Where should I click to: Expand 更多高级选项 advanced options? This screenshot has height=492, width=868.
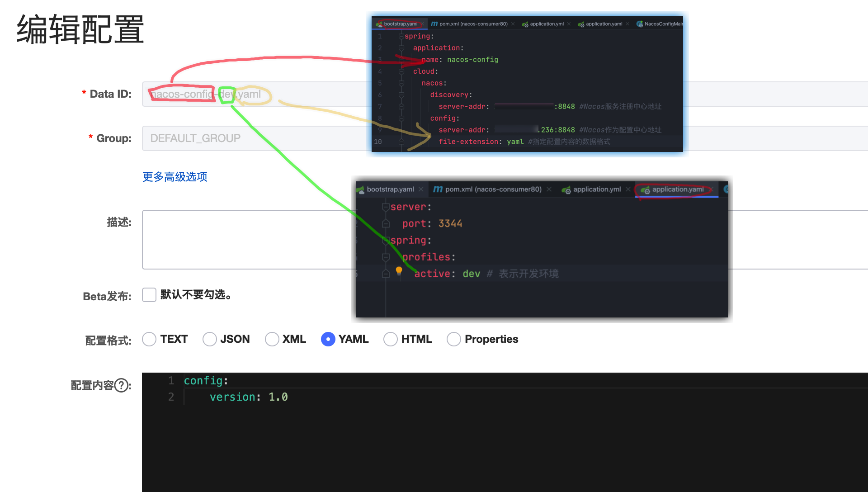[175, 177]
